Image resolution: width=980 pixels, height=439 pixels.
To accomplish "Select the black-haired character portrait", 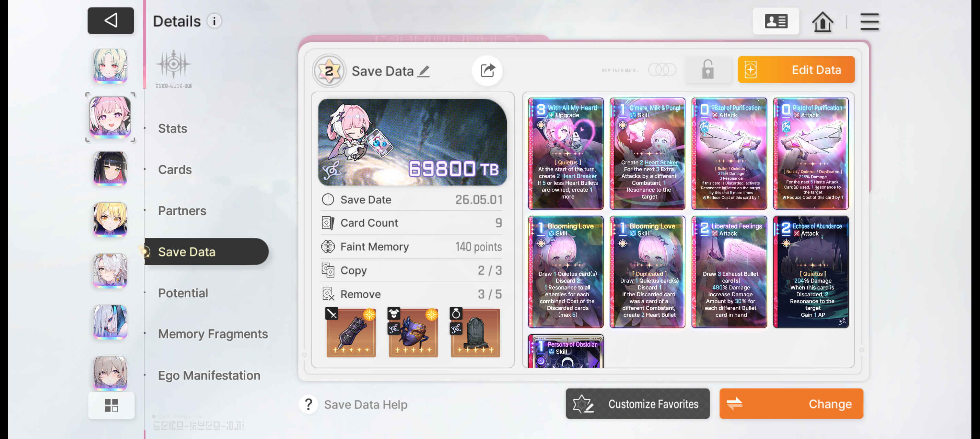I will point(110,168).
